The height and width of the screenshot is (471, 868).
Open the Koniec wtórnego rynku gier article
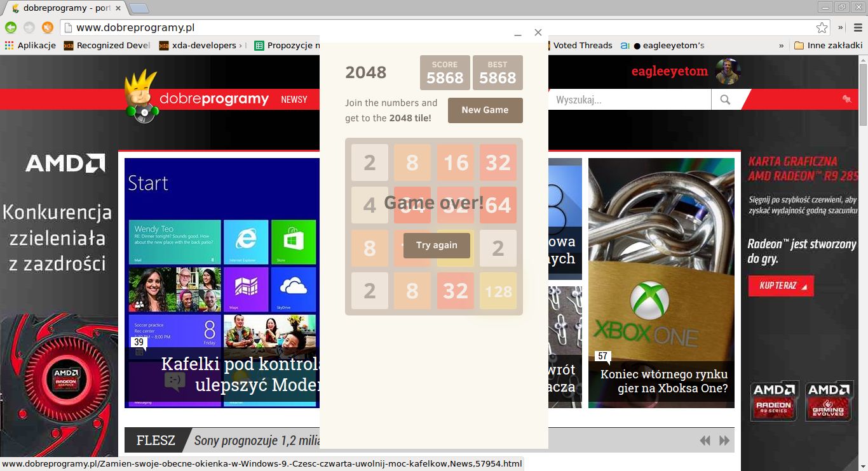point(664,381)
